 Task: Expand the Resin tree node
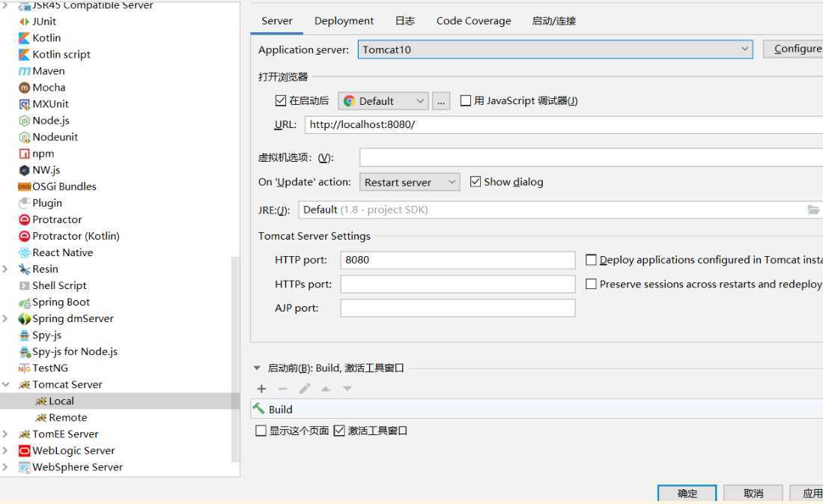pos(6,270)
